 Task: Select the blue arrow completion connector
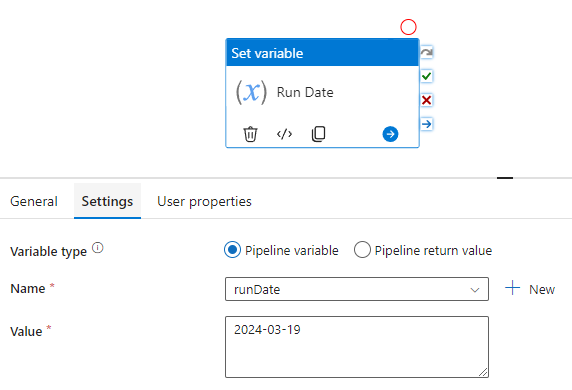[426, 124]
